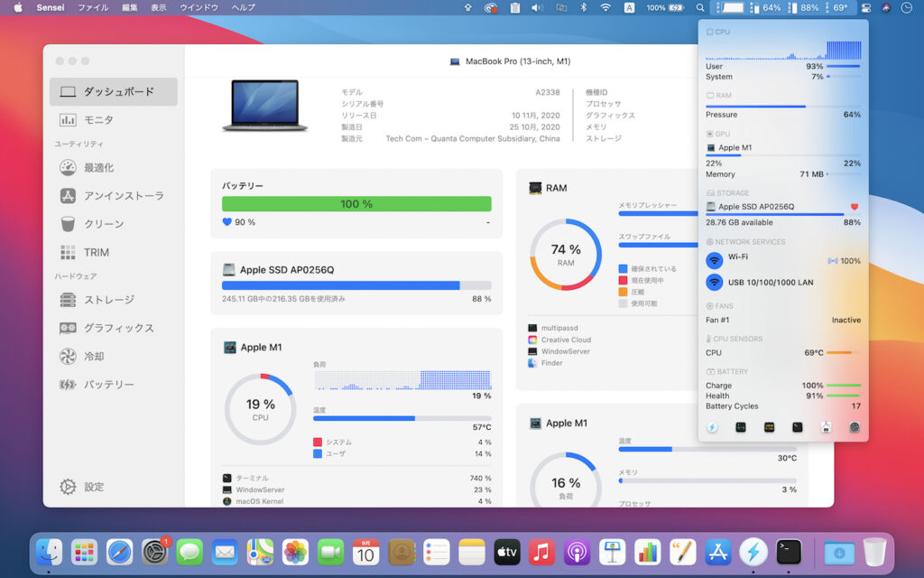Open the ウインドウ menu
This screenshot has width=924, height=578.
point(199,7)
